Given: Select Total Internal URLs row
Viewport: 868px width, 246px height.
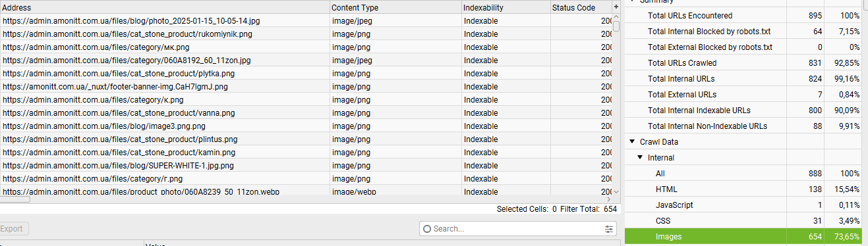Looking at the screenshot, I should tap(743, 78).
